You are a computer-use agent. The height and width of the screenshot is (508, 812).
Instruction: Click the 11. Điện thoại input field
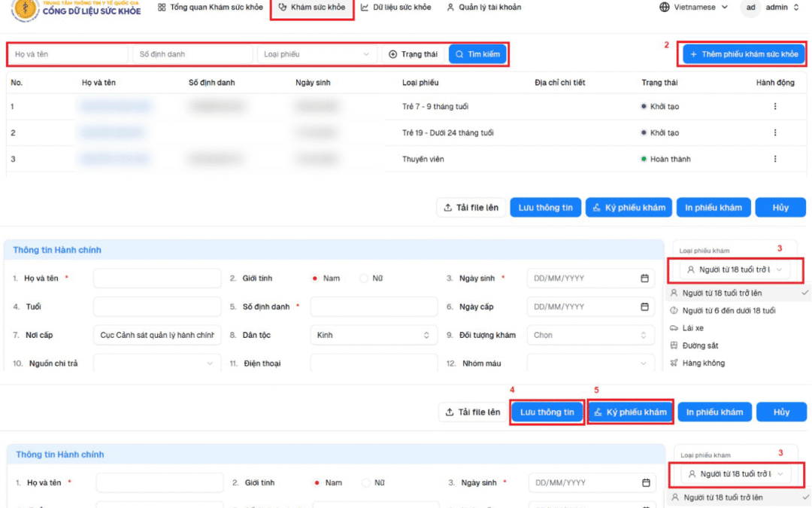pos(374,364)
